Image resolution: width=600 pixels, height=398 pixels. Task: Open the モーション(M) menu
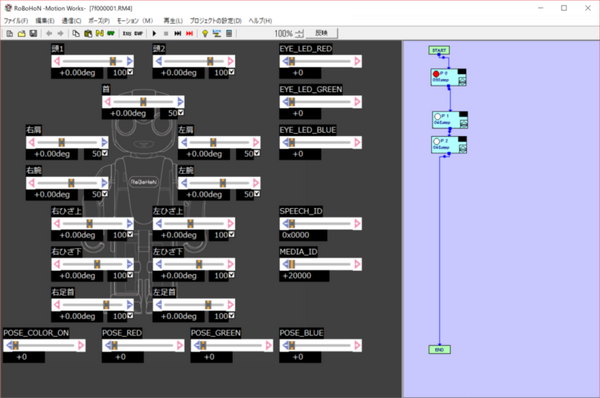(135, 21)
